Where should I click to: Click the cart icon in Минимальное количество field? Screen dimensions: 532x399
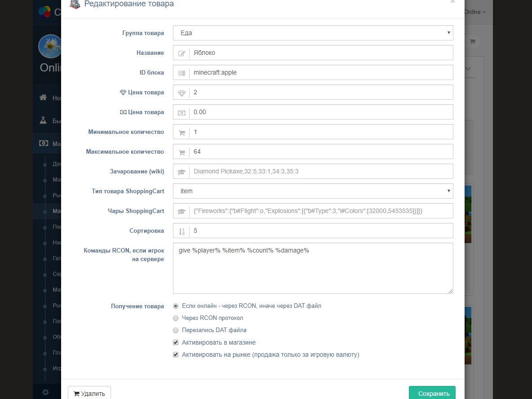[x=182, y=132]
